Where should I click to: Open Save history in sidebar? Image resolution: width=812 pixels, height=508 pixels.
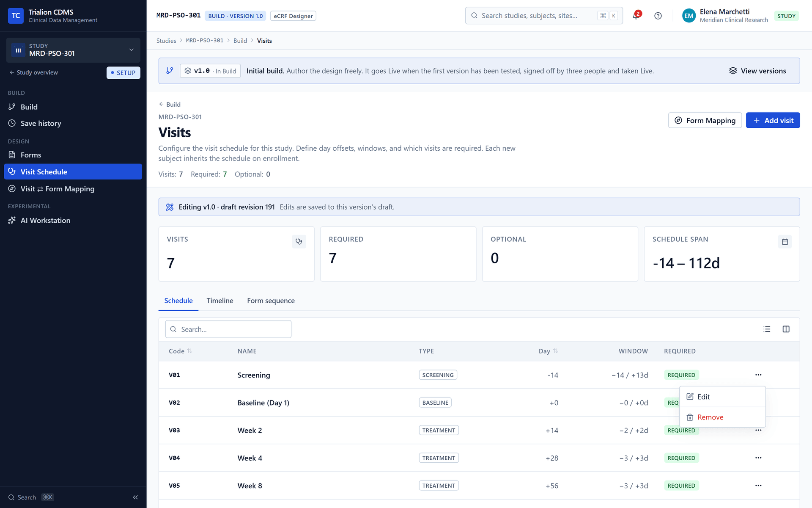click(73, 123)
